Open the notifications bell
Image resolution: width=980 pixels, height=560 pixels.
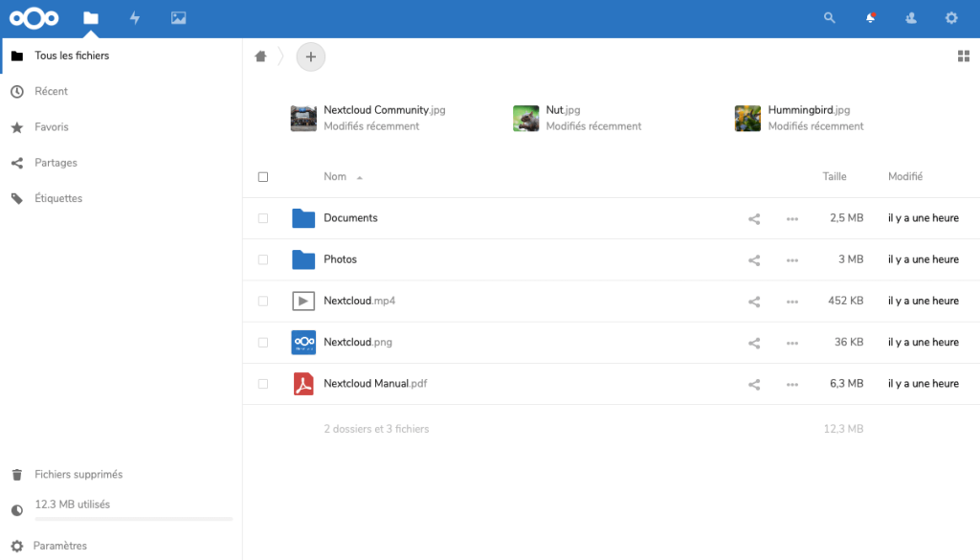(870, 18)
